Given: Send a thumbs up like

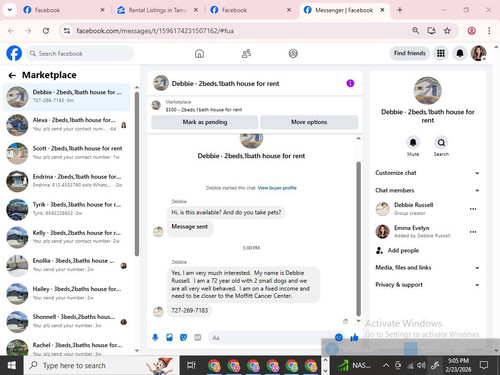Looking at the screenshot, I should point(354,337).
